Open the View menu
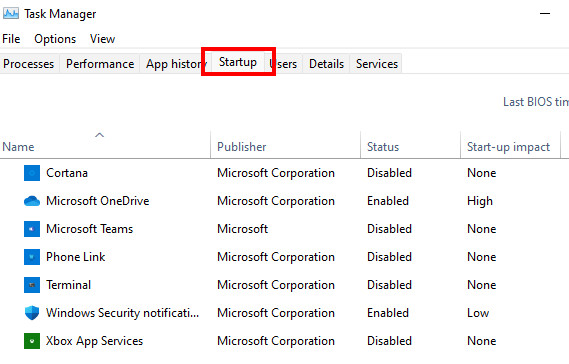 [102, 39]
